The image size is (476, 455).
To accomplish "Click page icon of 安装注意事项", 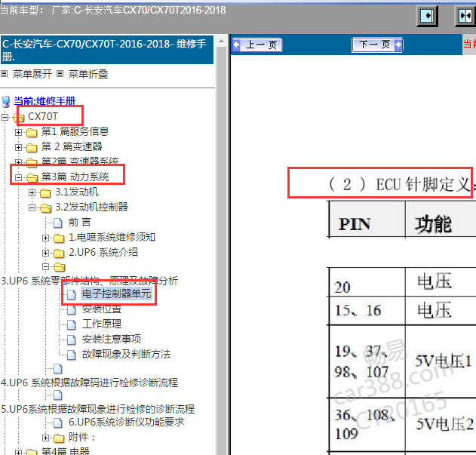I will coord(72,340).
